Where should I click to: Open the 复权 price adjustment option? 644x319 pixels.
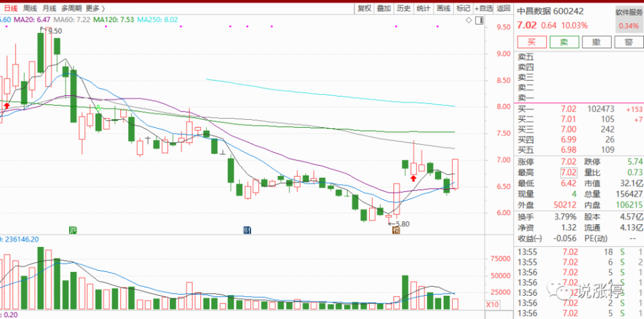[x=364, y=8]
